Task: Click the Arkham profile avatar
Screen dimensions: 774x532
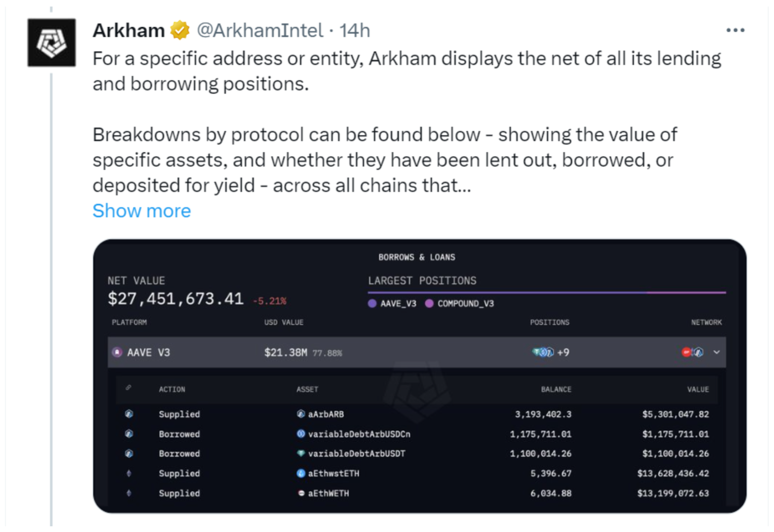Action: click(51, 43)
